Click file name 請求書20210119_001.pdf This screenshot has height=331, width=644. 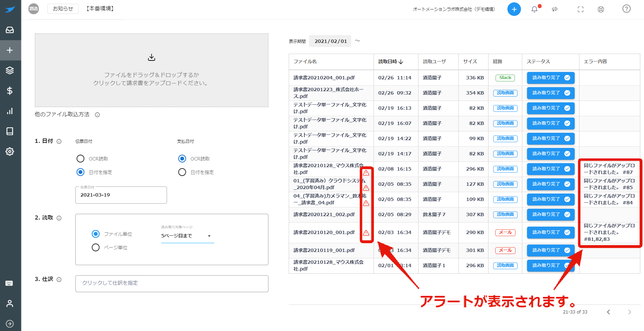click(324, 250)
